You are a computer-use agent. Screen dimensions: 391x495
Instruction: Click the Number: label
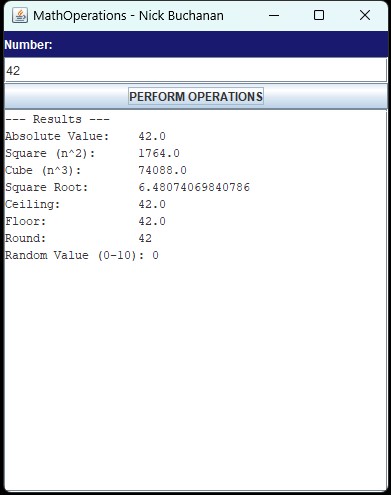28,45
